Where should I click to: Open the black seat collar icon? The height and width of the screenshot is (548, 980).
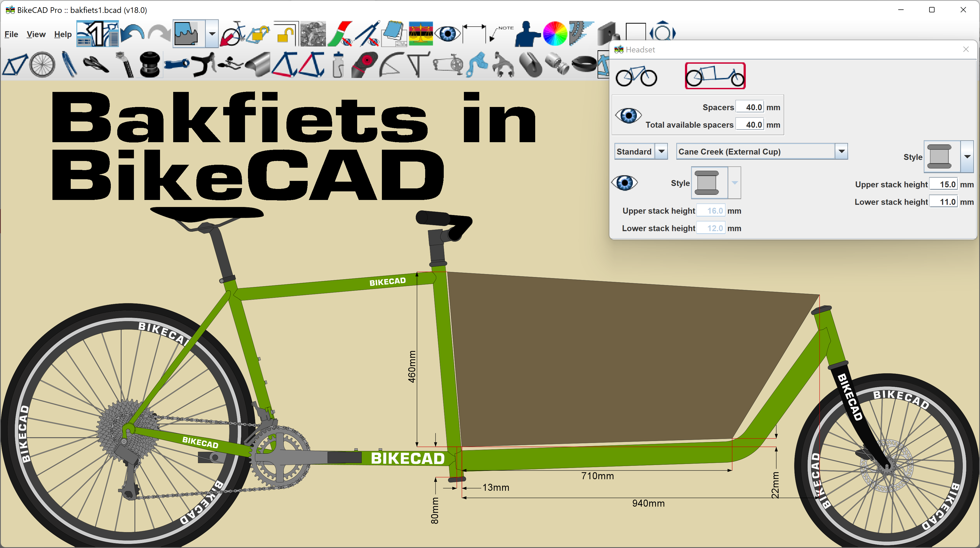tap(584, 64)
